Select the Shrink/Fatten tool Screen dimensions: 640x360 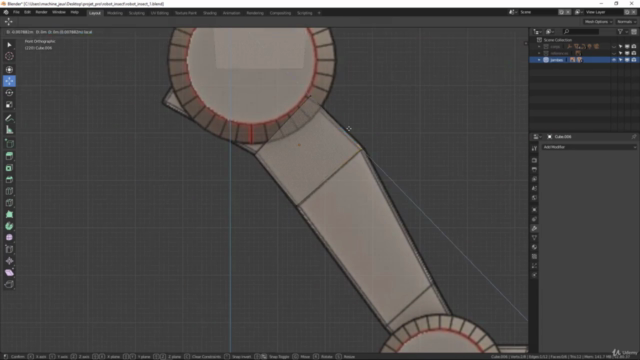click(x=9, y=261)
